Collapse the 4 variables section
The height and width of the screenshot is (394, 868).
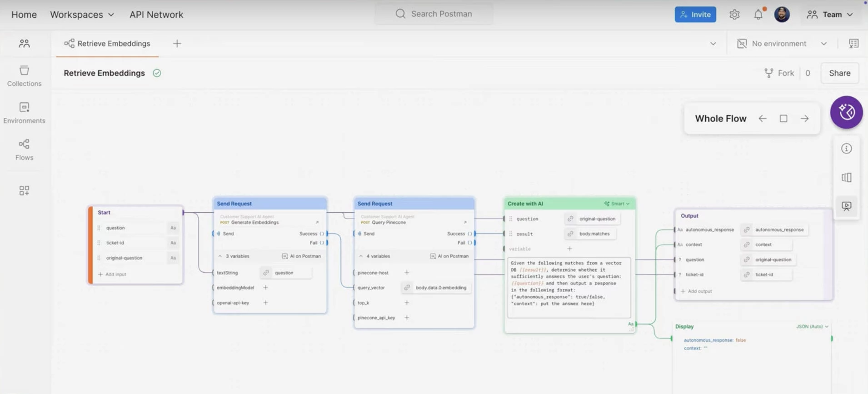pyautogui.click(x=361, y=256)
